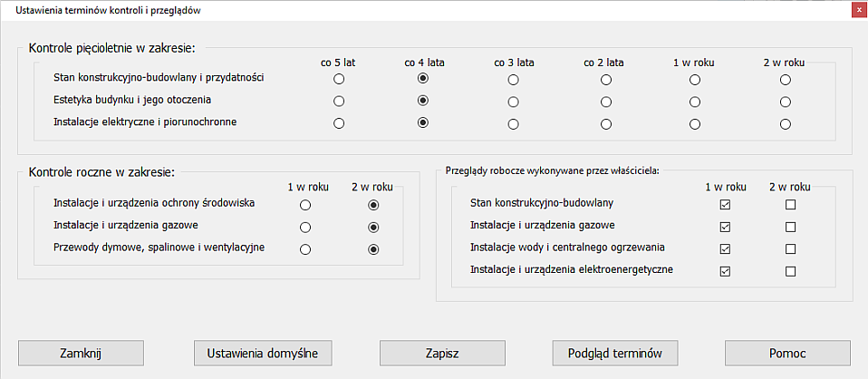868x379 pixels.
Task: Choose co 2 lata for Instalacje elektryczne i piorunochronne
Action: pyautogui.click(x=605, y=123)
